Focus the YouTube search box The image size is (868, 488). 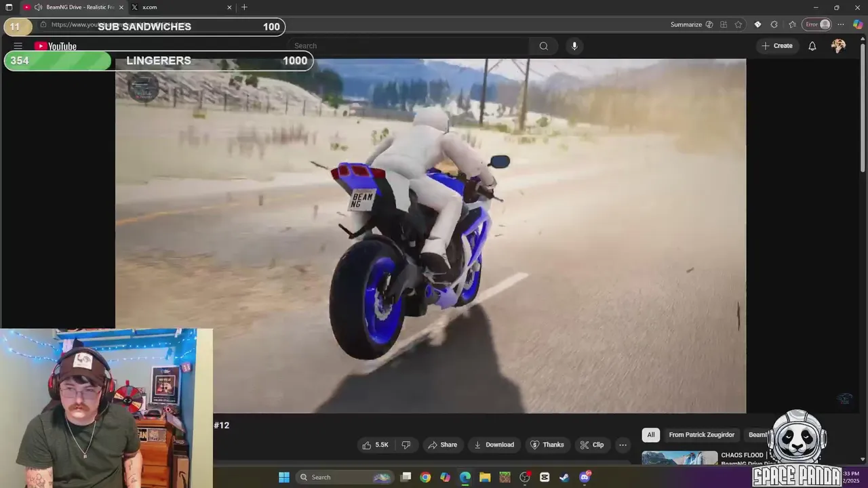click(408, 46)
